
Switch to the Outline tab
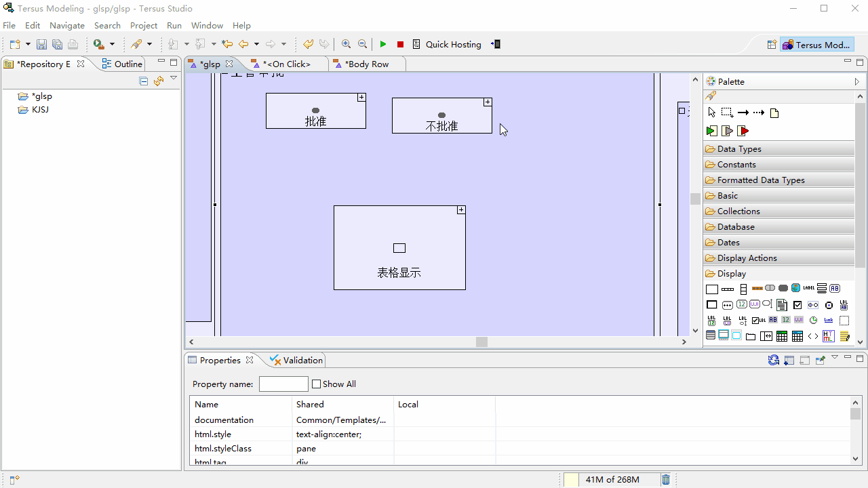coord(122,64)
